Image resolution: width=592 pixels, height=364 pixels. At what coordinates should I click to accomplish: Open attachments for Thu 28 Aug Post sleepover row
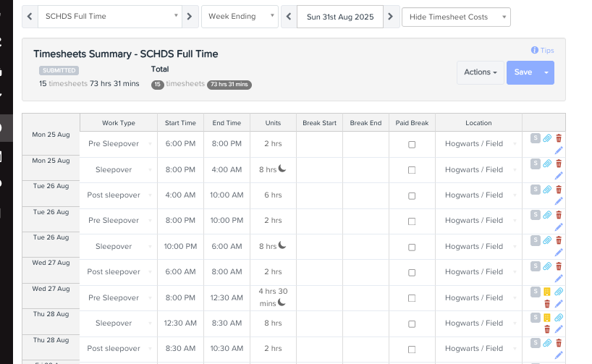click(x=547, y=343)
